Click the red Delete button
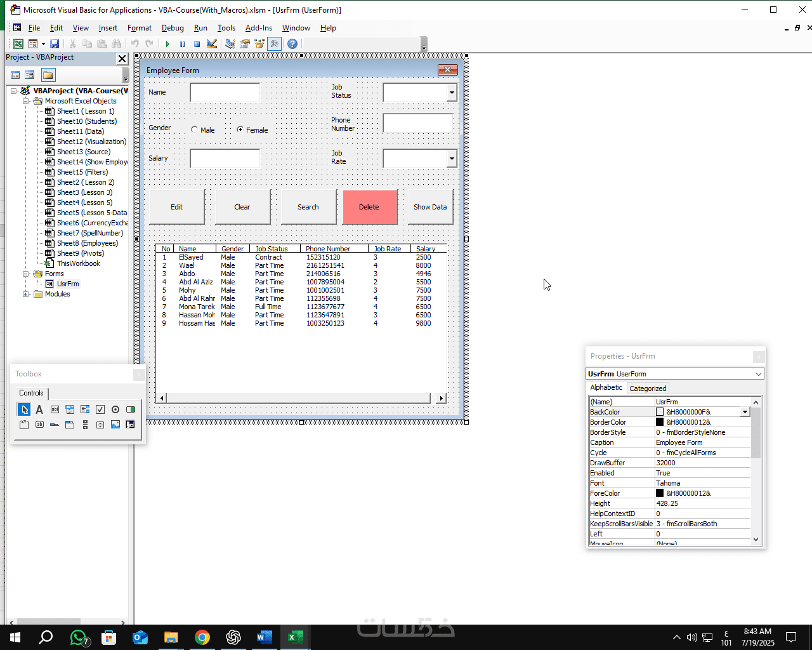This screenshot has height=650, width=812. [x=369, y=207]
